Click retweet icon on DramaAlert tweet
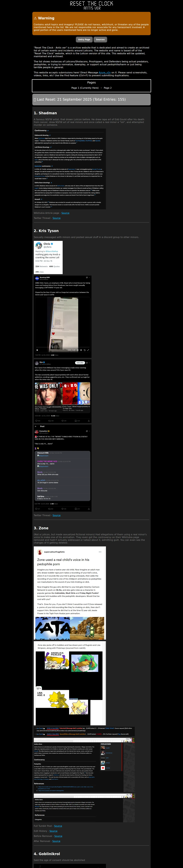The width and height of the screenshot is (183, 868). click(x=50, y=509)
